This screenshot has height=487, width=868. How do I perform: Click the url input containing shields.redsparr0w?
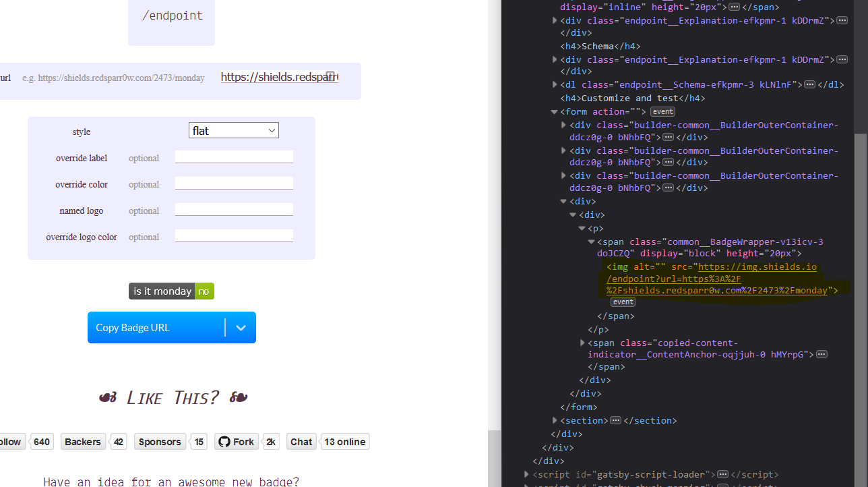[280, 77]
